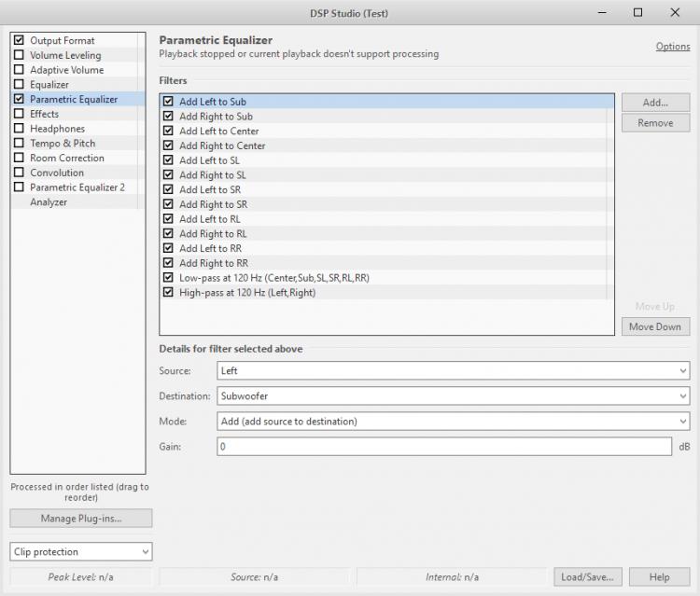Toggle the Room Correction checkbox

click(x=19, y=159)
